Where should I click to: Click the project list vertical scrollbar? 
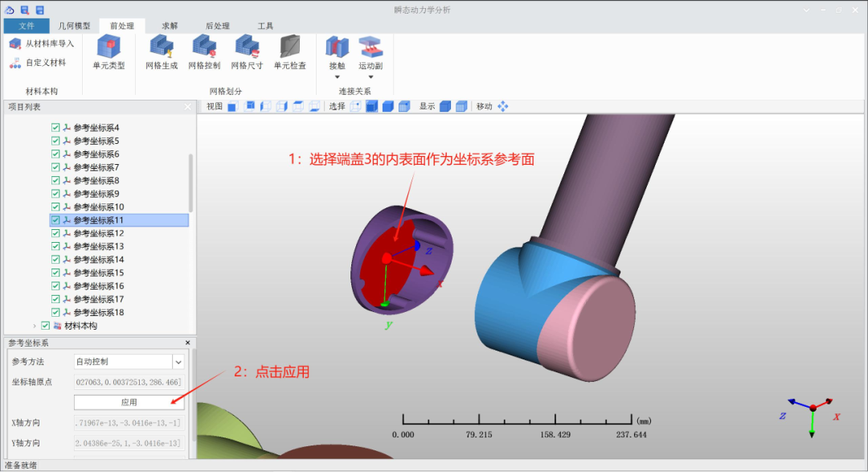191,183
